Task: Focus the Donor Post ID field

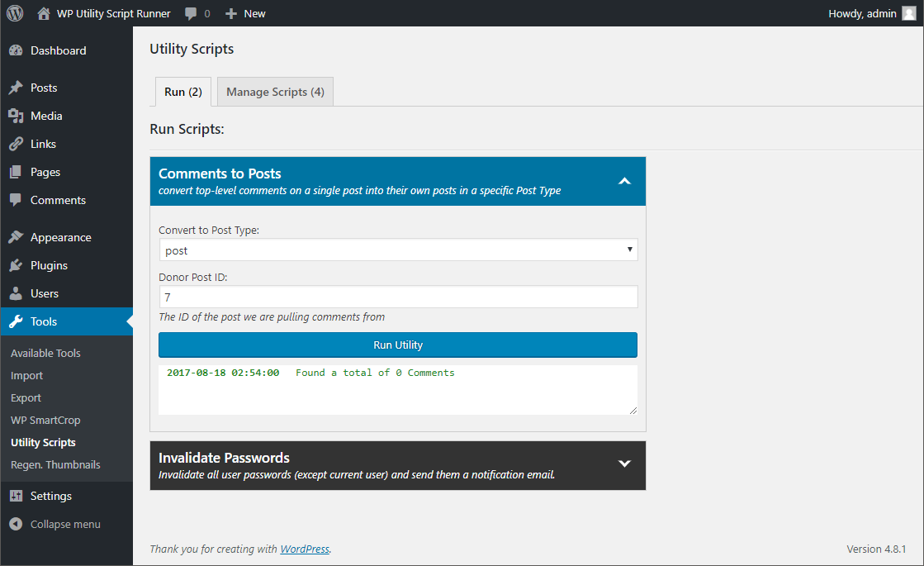Action: [398, 297]
